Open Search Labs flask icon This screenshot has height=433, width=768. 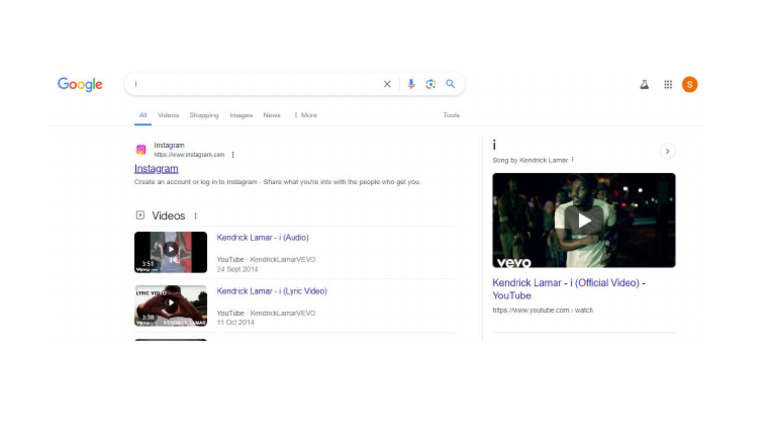(644, 85)
